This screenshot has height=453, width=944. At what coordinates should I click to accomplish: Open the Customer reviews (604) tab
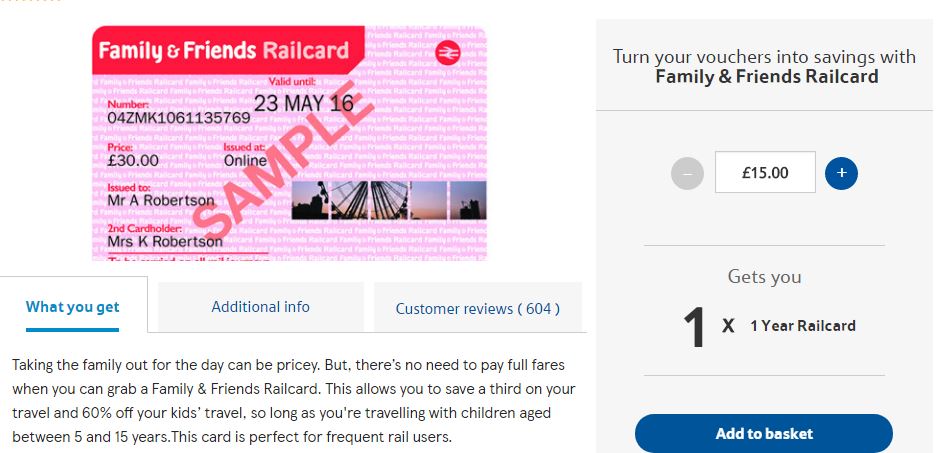477,308
